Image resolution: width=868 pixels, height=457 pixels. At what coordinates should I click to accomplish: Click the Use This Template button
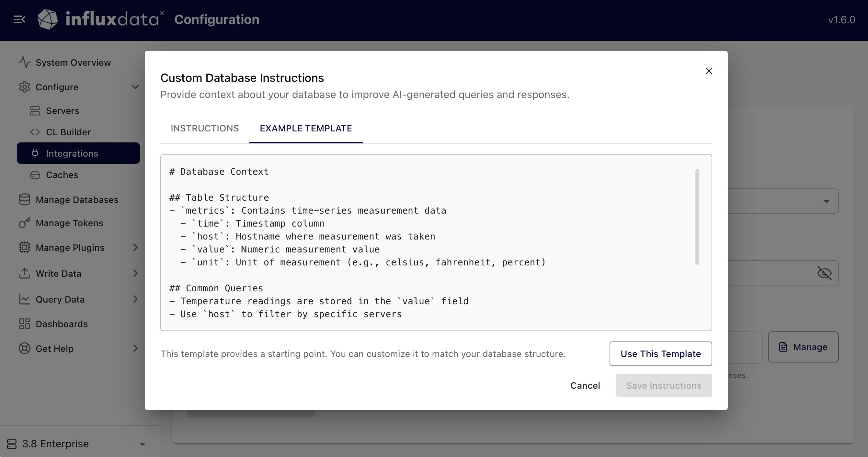(x=660, y=354)
